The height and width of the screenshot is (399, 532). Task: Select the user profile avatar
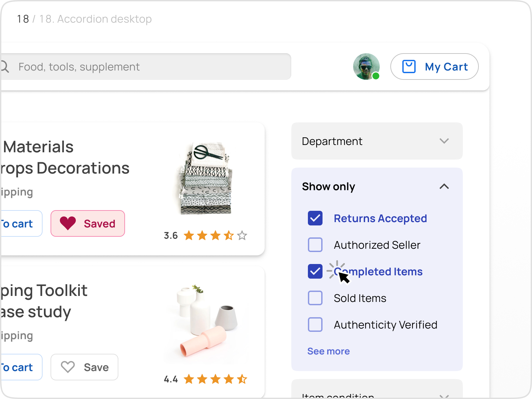(x=366, y=66)
